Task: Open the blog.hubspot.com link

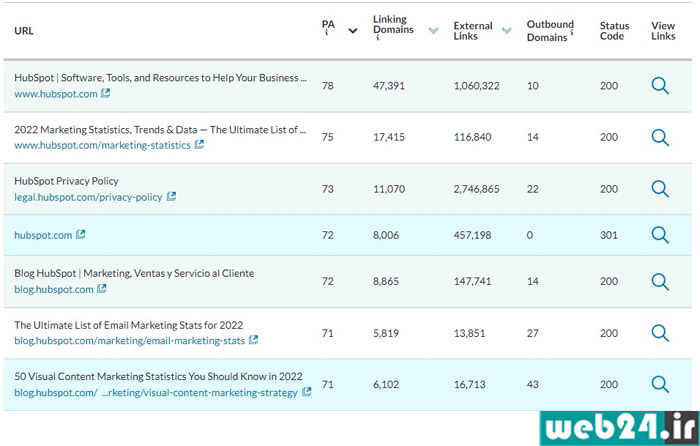Action: (x=54, y=289)
